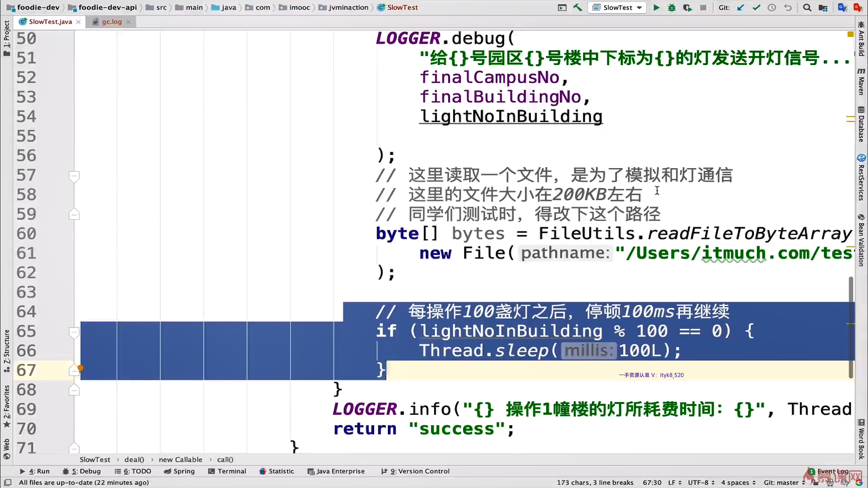This screenshot has height=488, width=868.
Task: Click the deal() breadcrumb item
Action: pos(134,460)
